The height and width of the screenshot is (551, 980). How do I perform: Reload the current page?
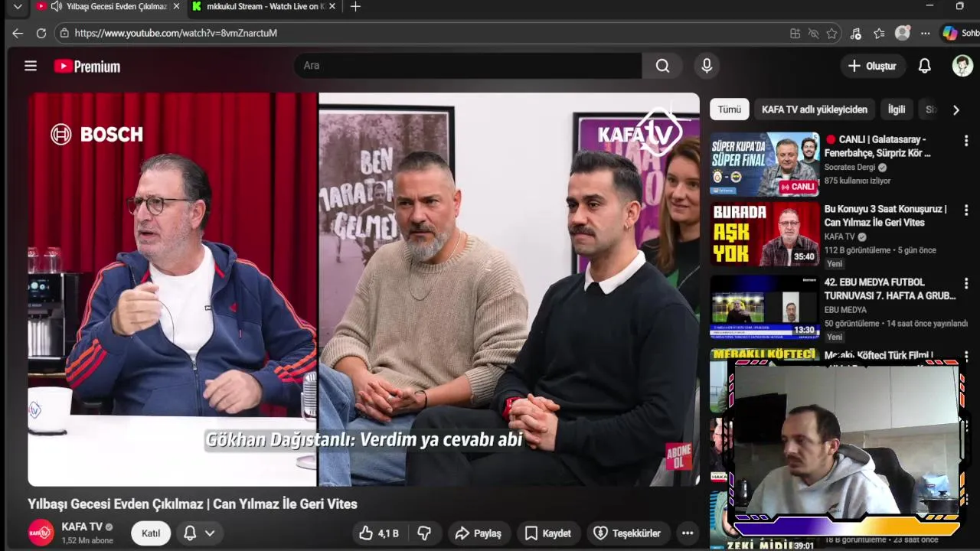[41, 33]
